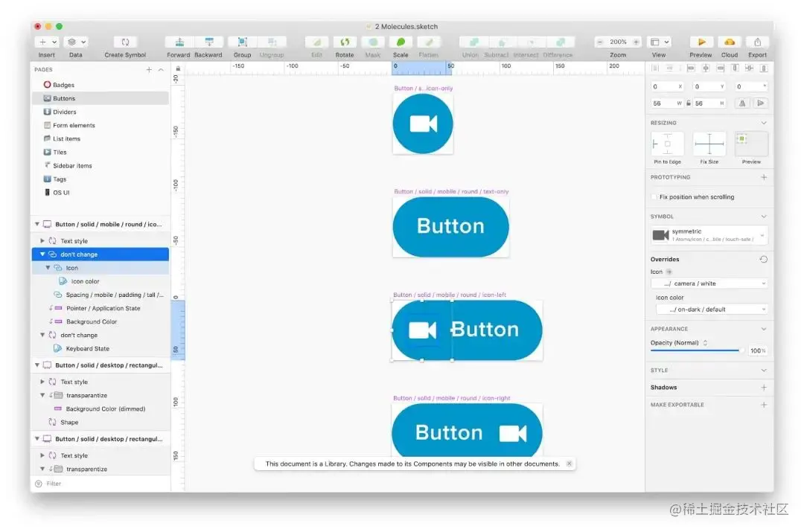Apply the Subtract boolean operation
This screenshot has width=804, height=532.
pos(502,42)
